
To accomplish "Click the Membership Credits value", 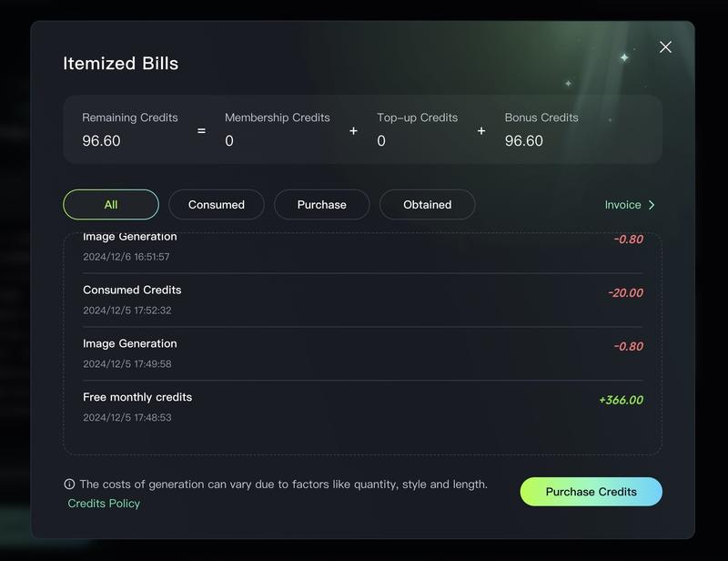I will point(229,141).
